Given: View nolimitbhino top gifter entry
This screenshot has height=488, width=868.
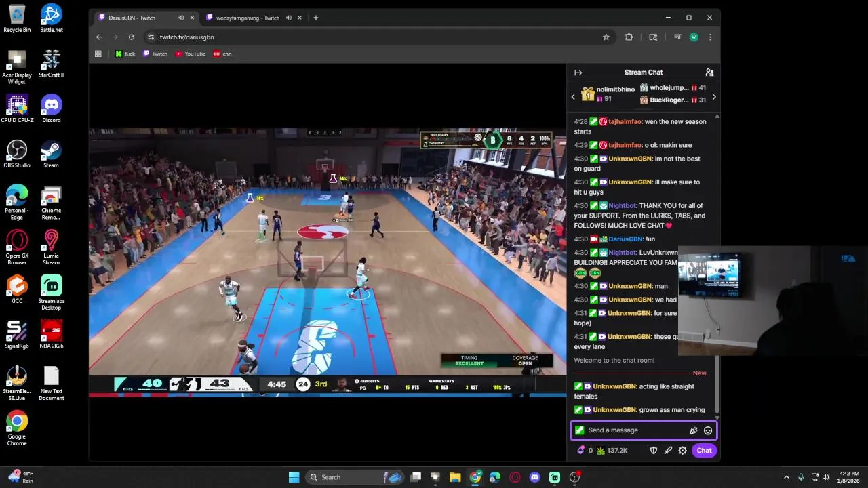Looking at the screenshot, I should [608, 94].
